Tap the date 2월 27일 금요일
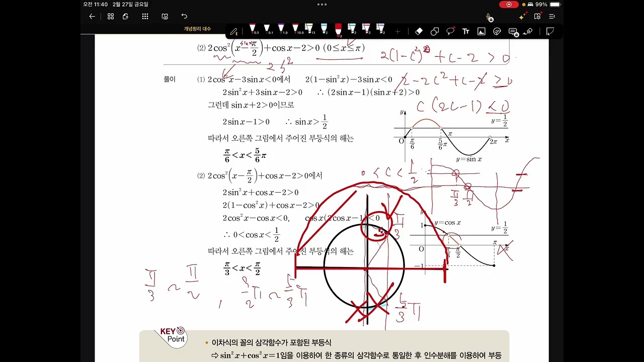This screenshot has height=362, width=644. click(x=130, y=5)
